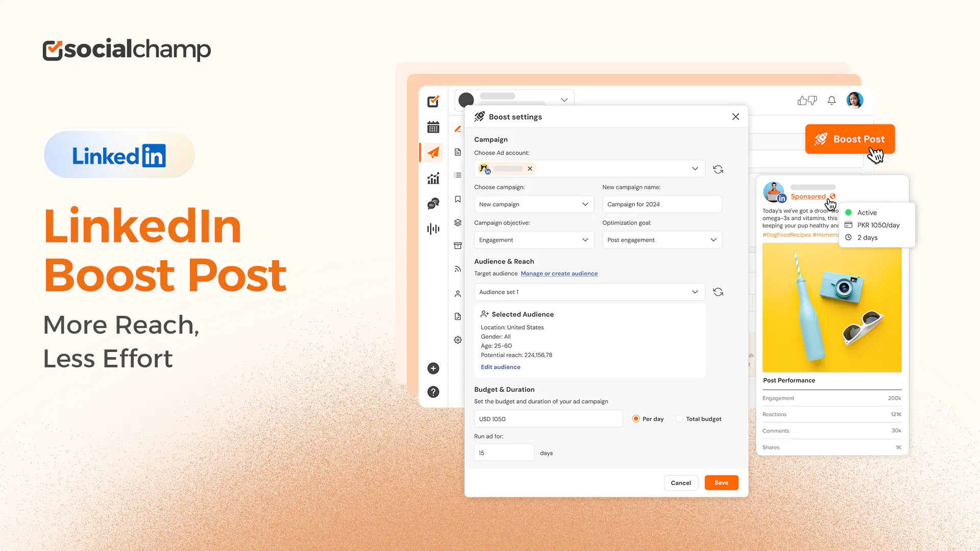The height and width of the screenshot is (551, 980).
Task: Open the New campaign dropdown
Action: click(x=534, y=204)
